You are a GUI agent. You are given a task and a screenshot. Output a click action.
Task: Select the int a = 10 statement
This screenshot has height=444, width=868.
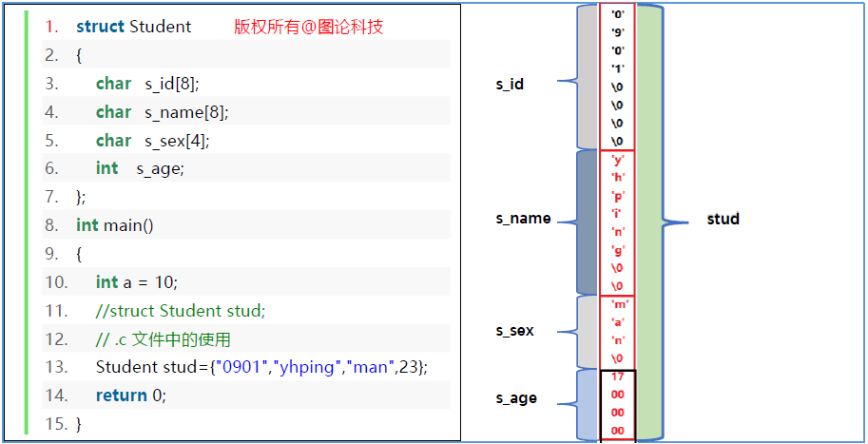[x=136, y=282]
